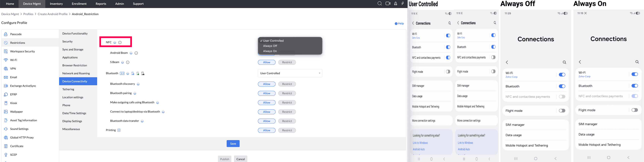This screenshot has height=162, width=644.
Task: Click the info icon beside Android Beam
Action: [x=136, y=53]
